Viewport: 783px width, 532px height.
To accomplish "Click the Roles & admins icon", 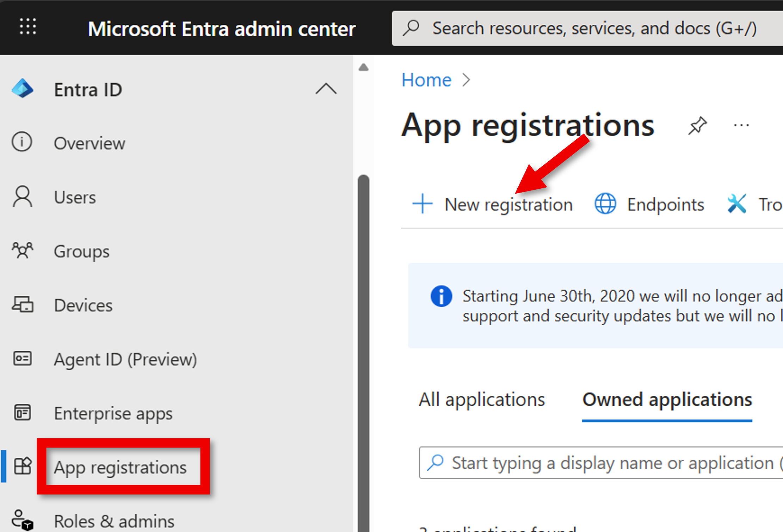I will point(23,520).
